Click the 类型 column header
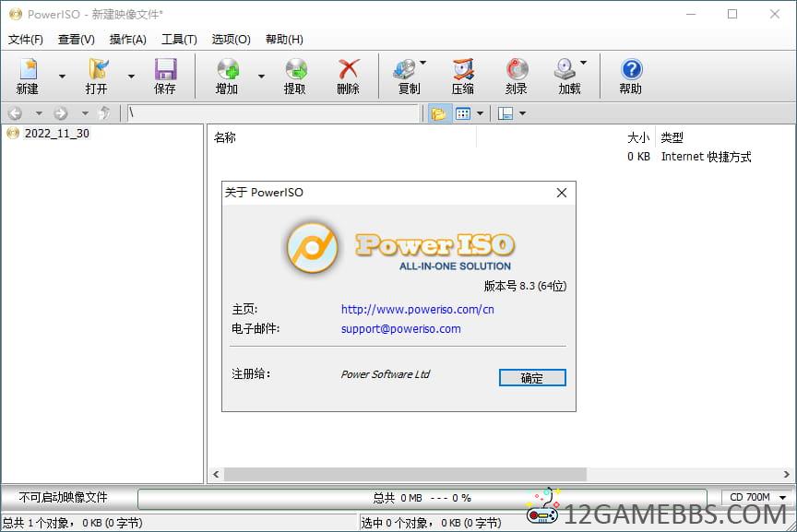Viewport: 797px width, 532px height. coord(672,137)
